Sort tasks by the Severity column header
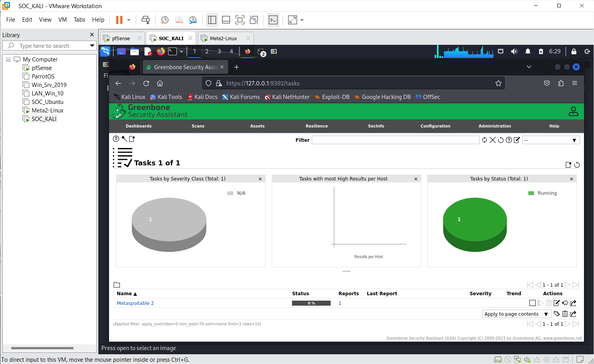 [480, 293]
